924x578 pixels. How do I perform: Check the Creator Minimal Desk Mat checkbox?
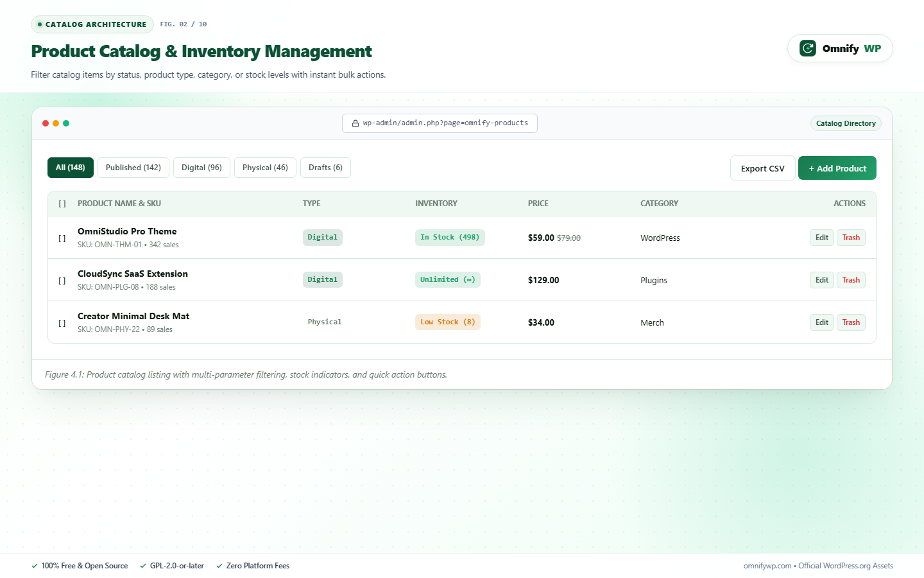coord(62,323)
